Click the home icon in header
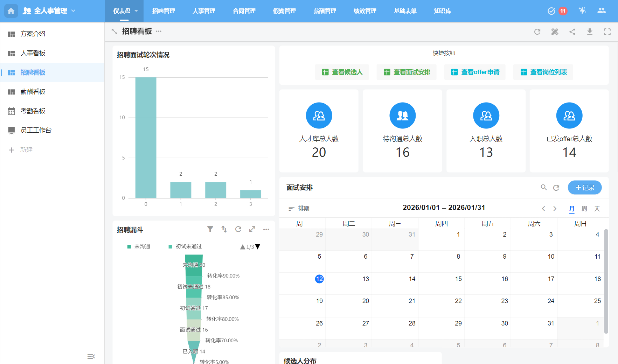 11,11
